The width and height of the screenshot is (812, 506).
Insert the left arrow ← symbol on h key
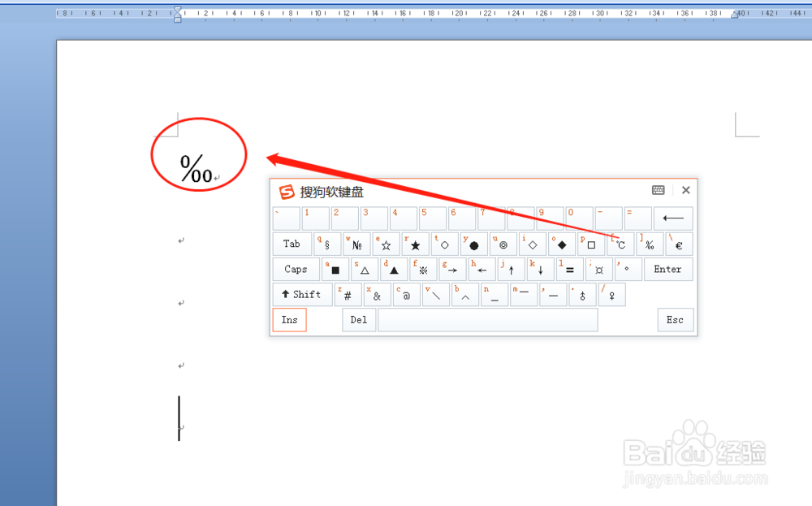point(482,270)
